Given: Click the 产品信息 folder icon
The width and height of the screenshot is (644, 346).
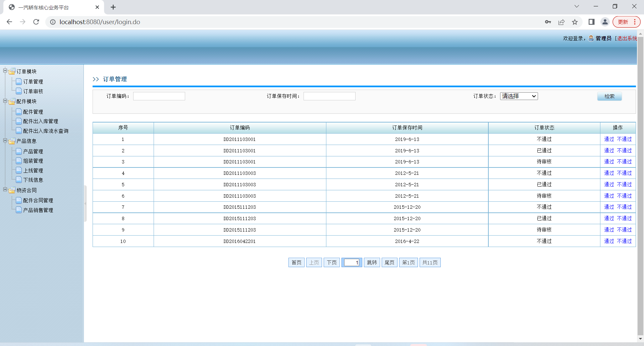Looking at the screenshot, I should tap(12, 141).
